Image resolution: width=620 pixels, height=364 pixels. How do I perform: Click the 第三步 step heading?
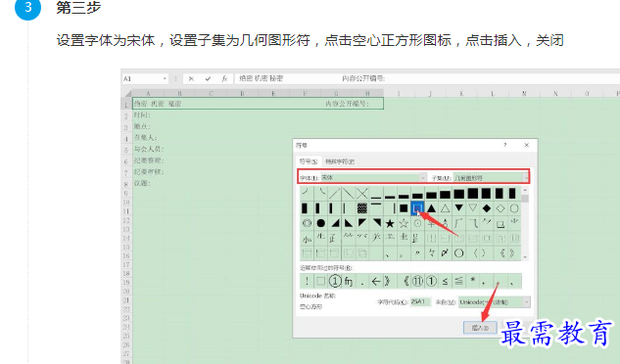tap(78, 8)
